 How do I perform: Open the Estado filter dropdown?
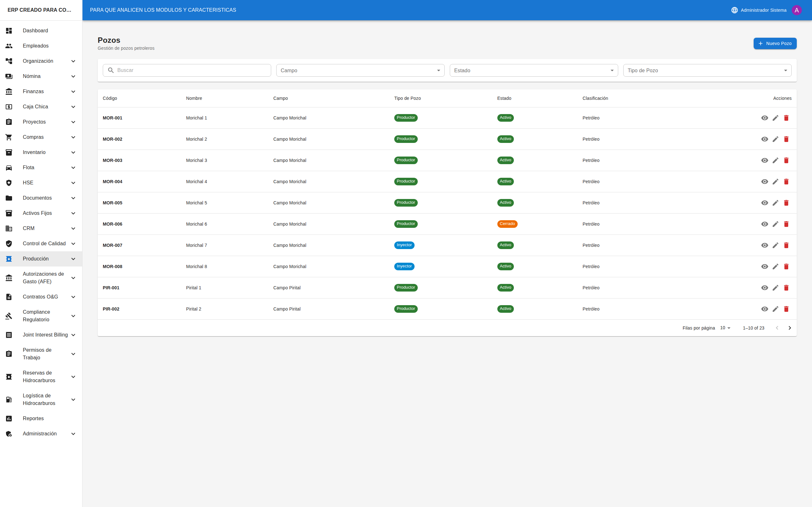click(534, 70)
